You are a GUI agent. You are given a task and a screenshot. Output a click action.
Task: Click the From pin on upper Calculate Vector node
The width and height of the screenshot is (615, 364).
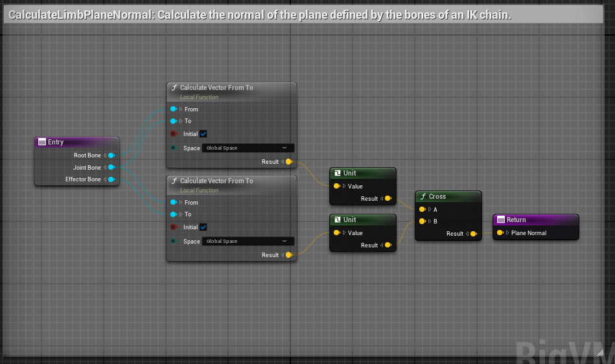tap(174, 109)
